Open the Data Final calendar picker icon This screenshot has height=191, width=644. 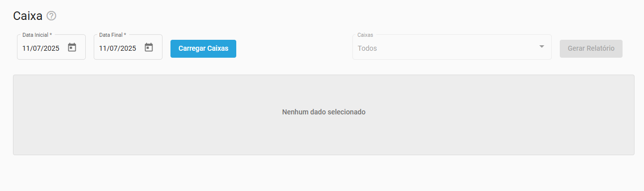coord(149,48)
